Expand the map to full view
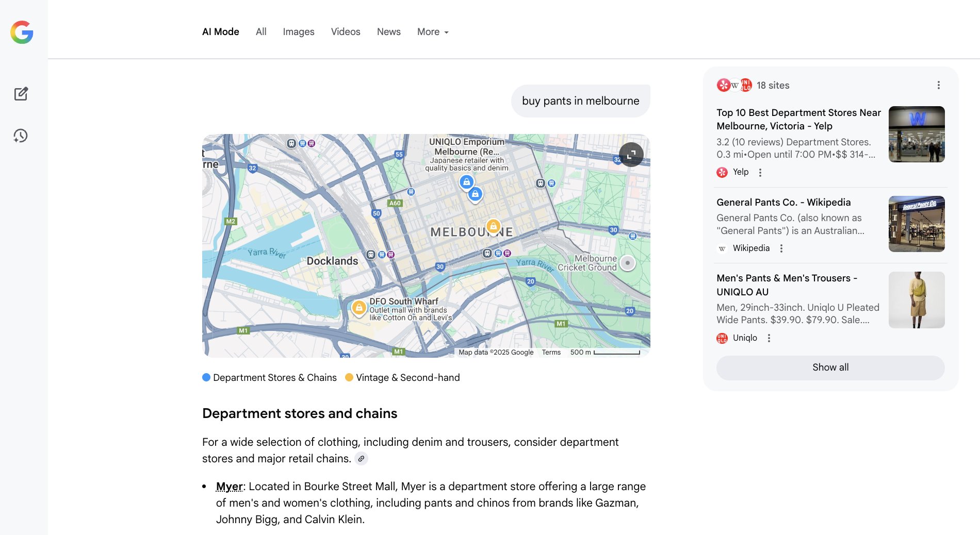980x535 pixels. pyautogui.click(x=631, y=154)
